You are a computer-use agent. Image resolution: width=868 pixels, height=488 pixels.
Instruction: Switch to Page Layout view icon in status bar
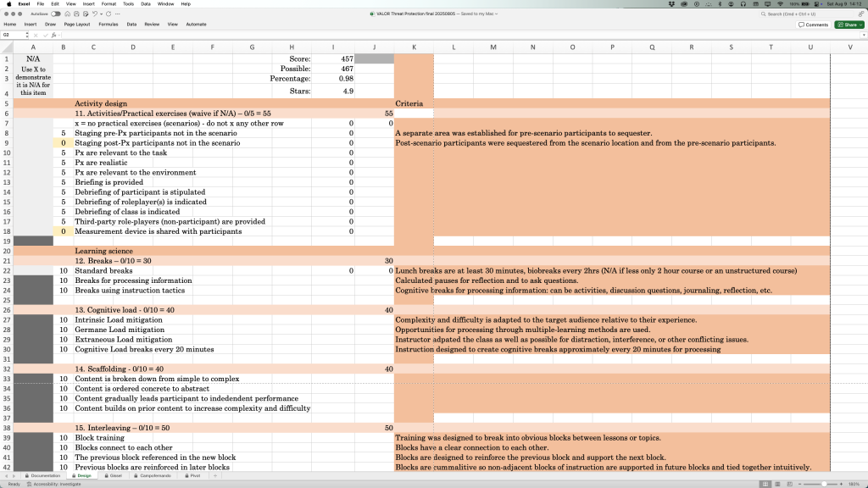(777, 484)
